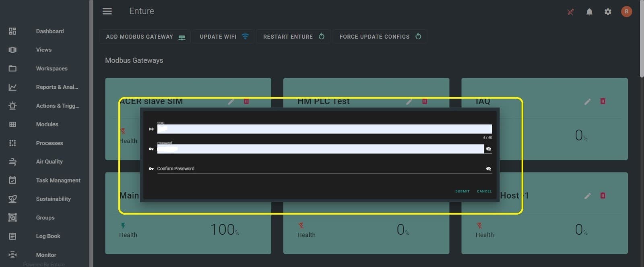This screenshot has width=644, height=267.
Task: Go to Air Quality section
Action: (x=49, y=161)
